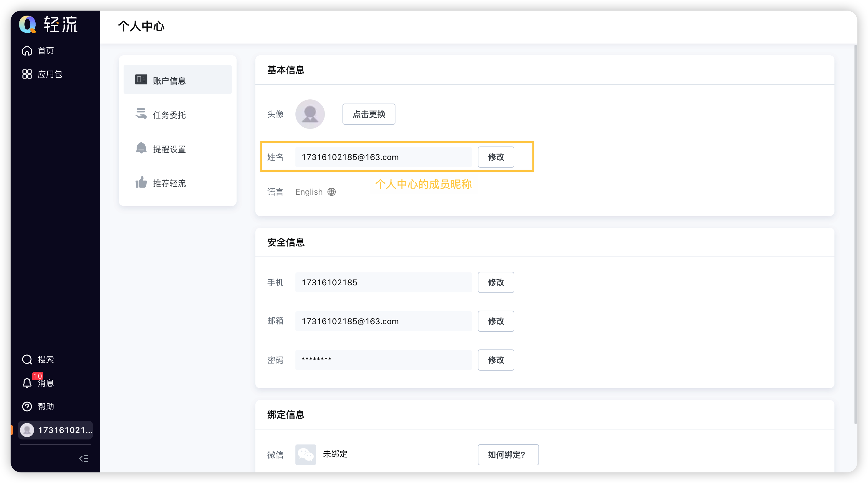Click 修改 next to the 手机 field
This screenshot has width=868, height=483.
[496, 282]
